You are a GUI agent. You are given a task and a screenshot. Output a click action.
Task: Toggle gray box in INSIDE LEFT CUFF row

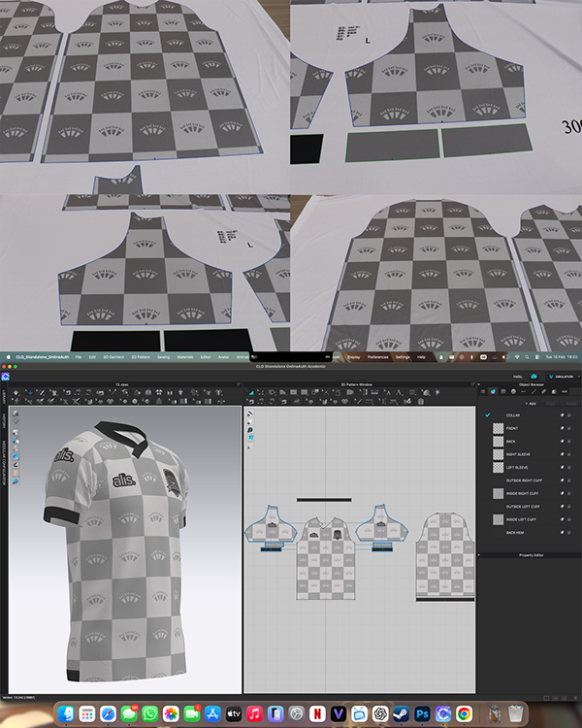click(569, 519)
